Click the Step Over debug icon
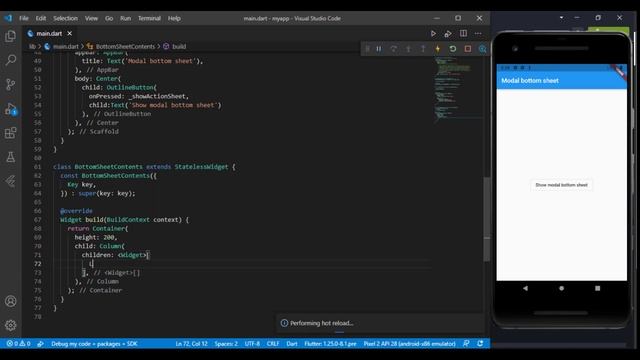Screen dimensions: 640x360 393,49
